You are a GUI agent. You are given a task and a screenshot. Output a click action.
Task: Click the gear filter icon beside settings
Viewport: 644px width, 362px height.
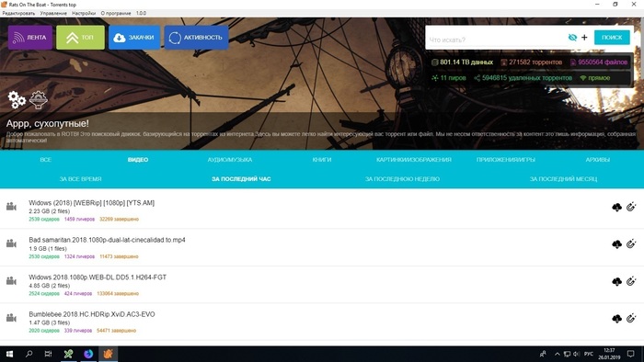(x=39, y=99)
